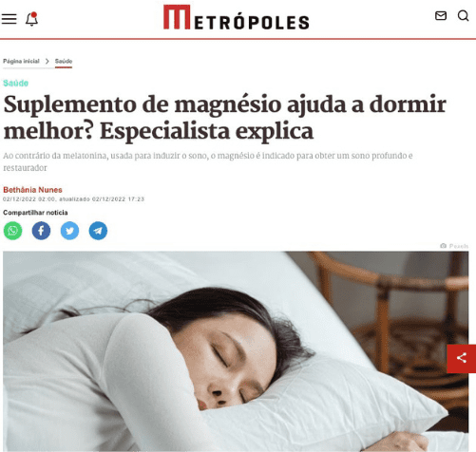Click the red floating share button
Image resolution: width=476 pixels, height=452 pixels.
tap(461, 359)
